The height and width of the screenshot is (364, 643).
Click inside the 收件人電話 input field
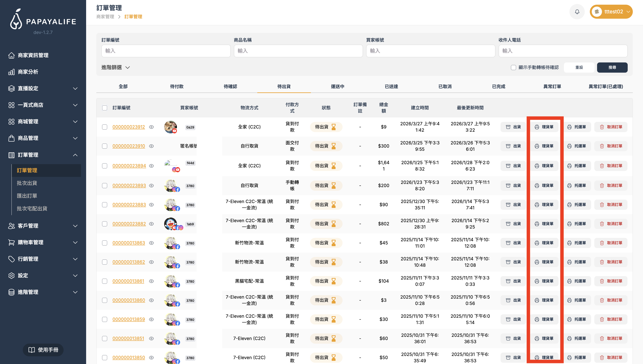click(x=563, y=51)
